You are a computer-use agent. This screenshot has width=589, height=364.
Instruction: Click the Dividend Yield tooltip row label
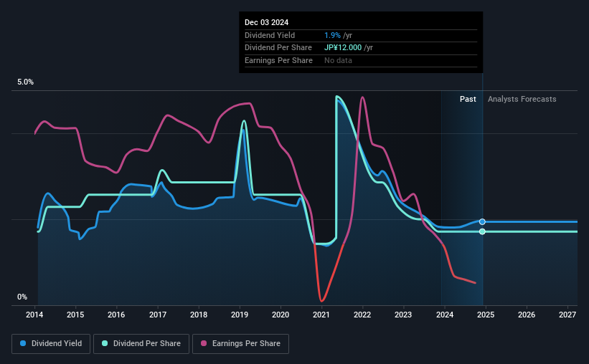pos(270,35)
